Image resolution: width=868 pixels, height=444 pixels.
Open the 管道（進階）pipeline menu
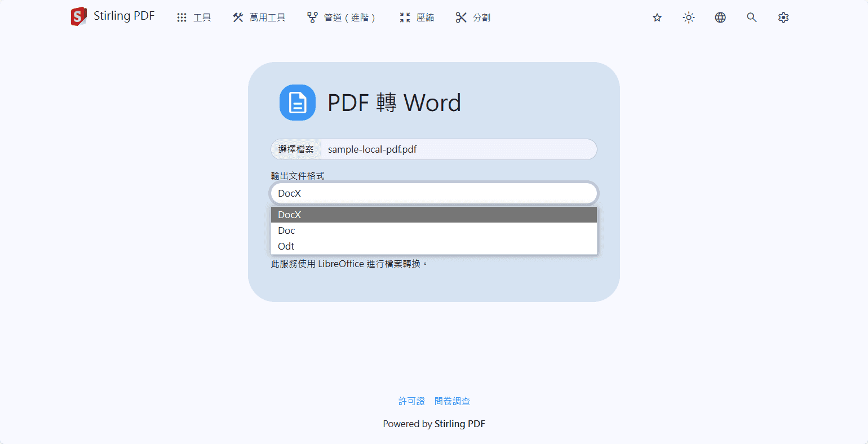pos(341,17)
